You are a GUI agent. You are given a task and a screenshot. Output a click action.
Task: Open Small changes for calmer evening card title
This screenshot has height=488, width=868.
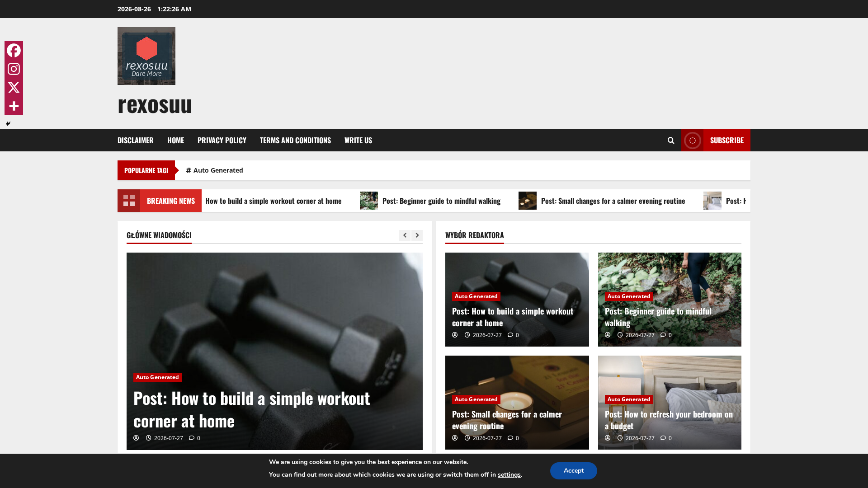[507, 420]
